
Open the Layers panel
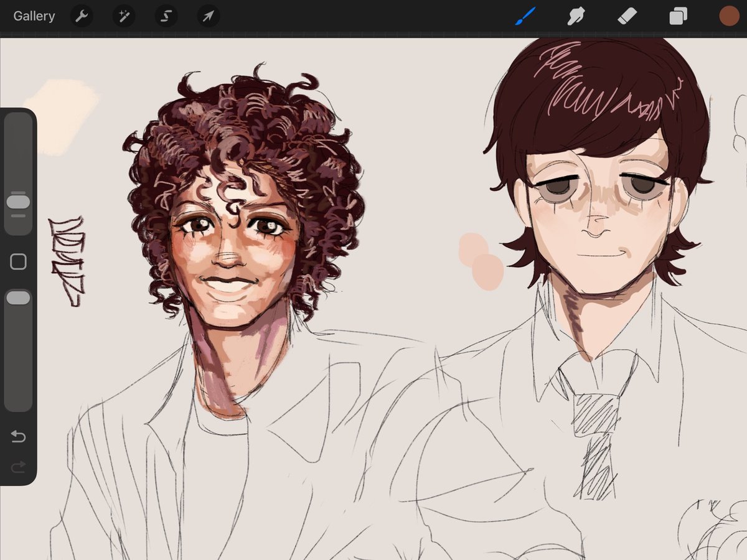pos(678,16)
